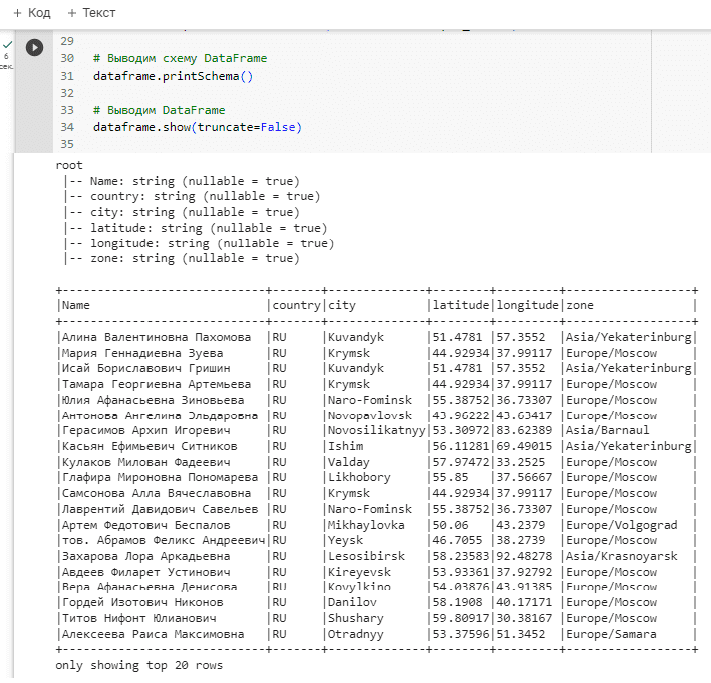This screenshot has height=683, width=711.
Task: Click the comment '# Выводим DataFrame'
Action: pos(159,110)
